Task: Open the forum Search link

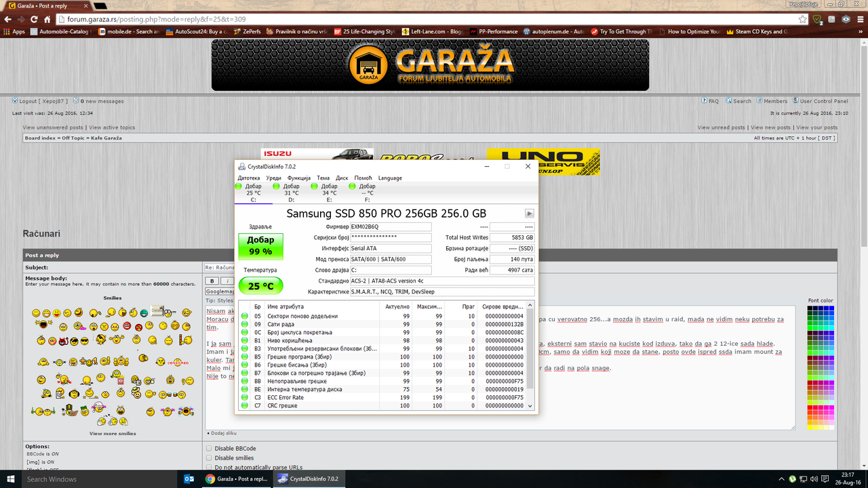Action: [738, 101]
